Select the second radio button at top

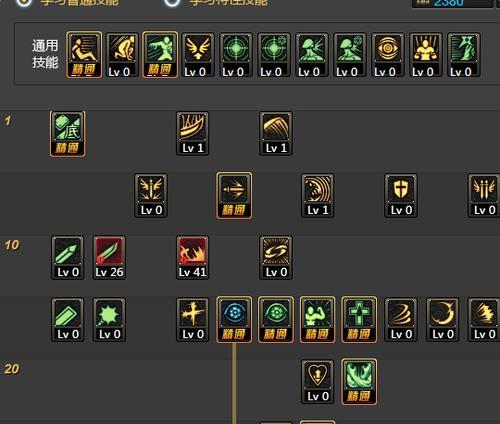point(172,3)
